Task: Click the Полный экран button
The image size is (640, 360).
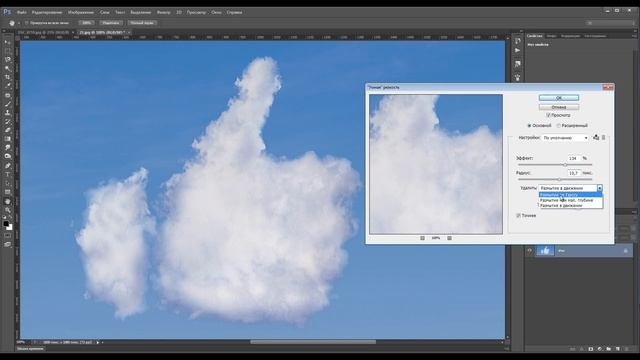Action: pos(142,23)
